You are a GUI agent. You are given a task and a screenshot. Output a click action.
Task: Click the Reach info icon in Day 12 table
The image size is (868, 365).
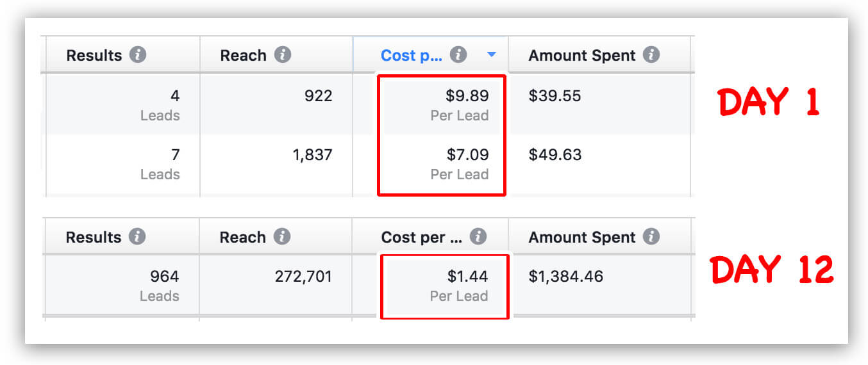pyautogui.click(x=282, y=237)
